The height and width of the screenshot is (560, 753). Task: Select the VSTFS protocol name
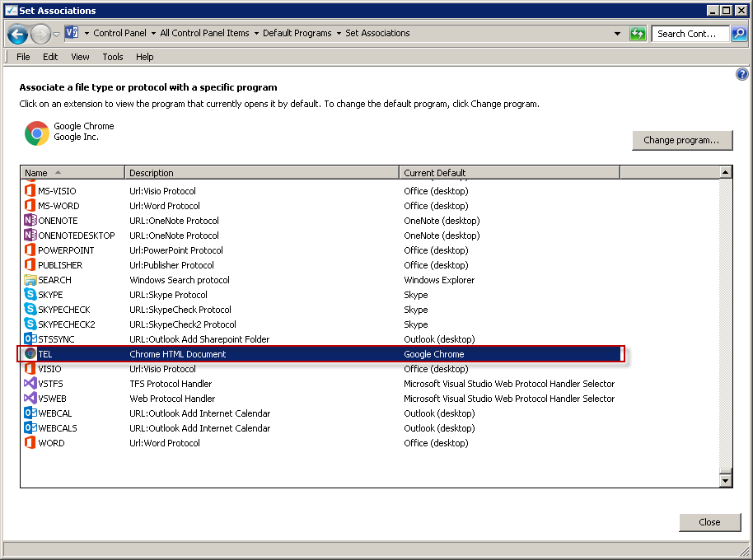[50, 384]
